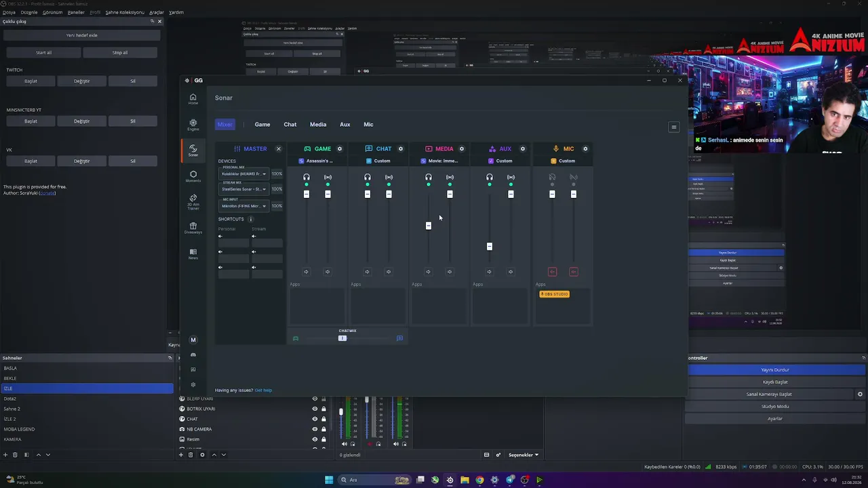
Task: Open the Sonar hamburger menu at top right
Action: 673,127
